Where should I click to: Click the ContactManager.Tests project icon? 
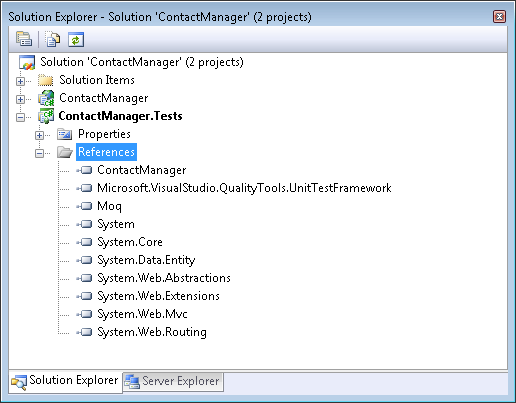[46, 116]
